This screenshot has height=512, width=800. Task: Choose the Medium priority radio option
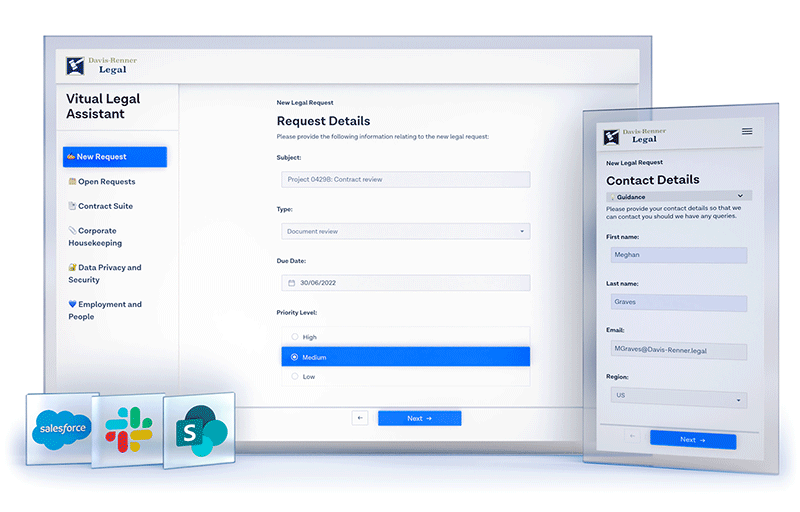(x=294, y=357)
